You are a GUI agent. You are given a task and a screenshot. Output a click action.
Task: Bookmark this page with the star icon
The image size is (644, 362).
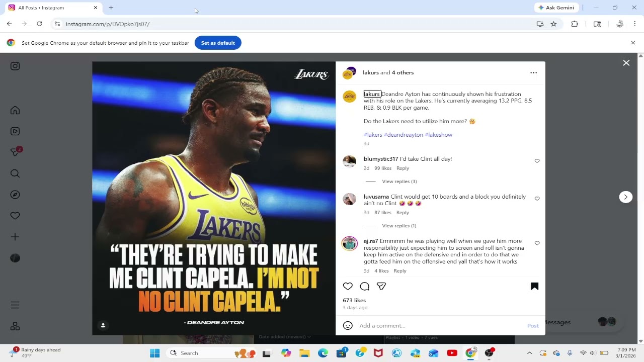553,24
